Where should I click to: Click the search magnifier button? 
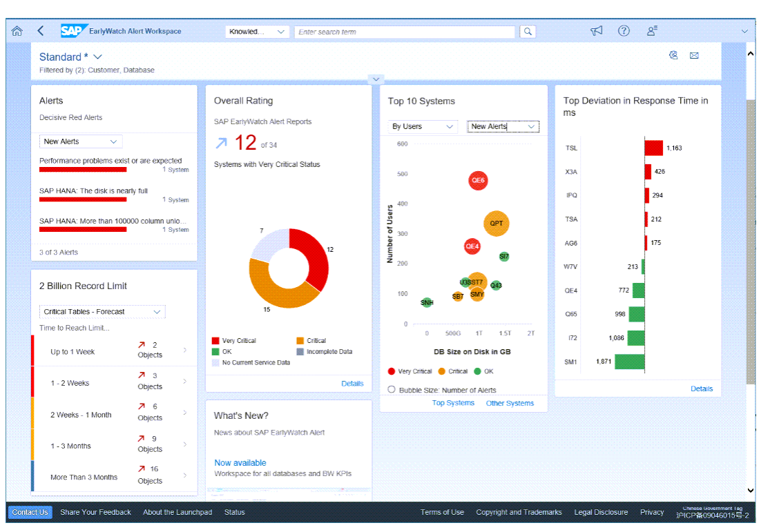[528, 32]
